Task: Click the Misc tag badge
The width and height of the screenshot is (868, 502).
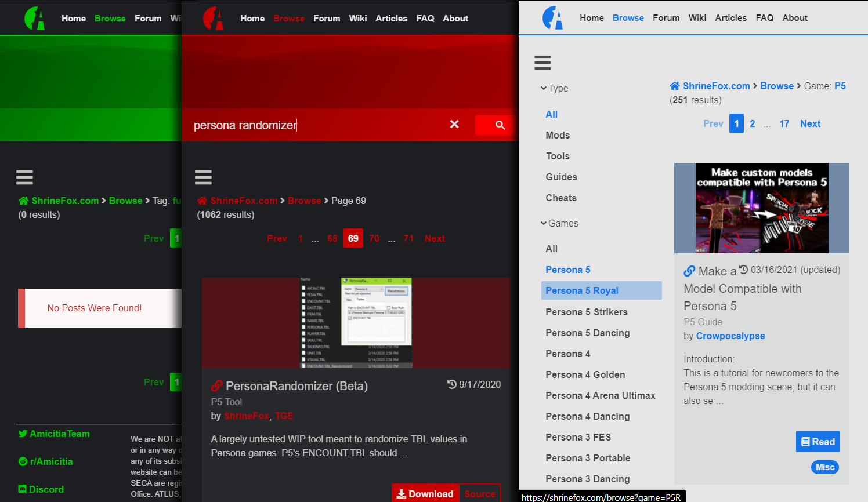Action: [825, 467]
